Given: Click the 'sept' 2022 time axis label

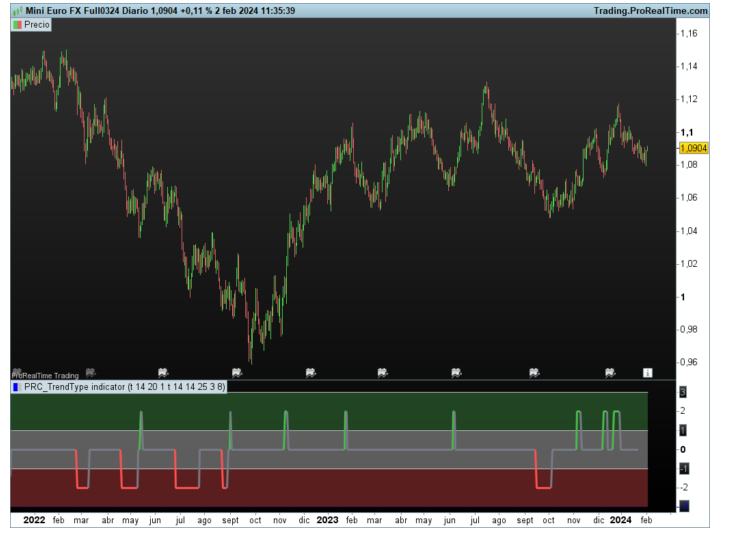Looking at the screenshot, I should click(x=230, y=520).
